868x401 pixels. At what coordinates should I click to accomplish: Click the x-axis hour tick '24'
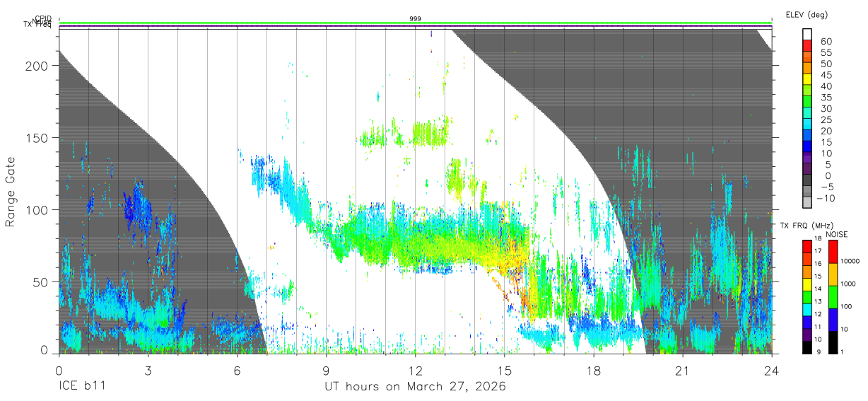point(772,371)
